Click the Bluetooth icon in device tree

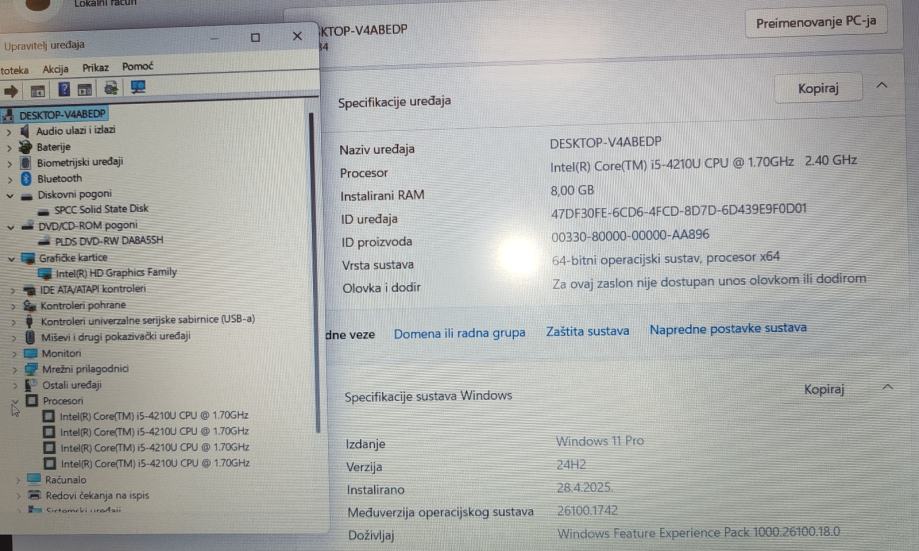(26, 178)
